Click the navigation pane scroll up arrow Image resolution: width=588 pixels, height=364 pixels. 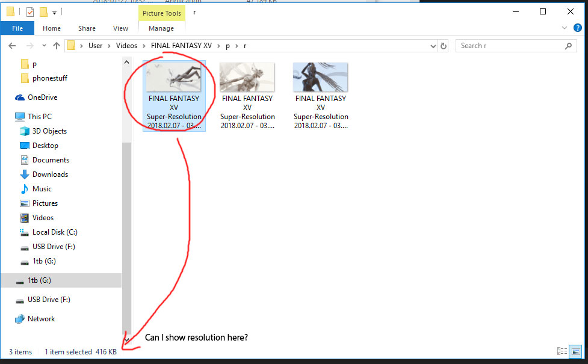point(126,62)
